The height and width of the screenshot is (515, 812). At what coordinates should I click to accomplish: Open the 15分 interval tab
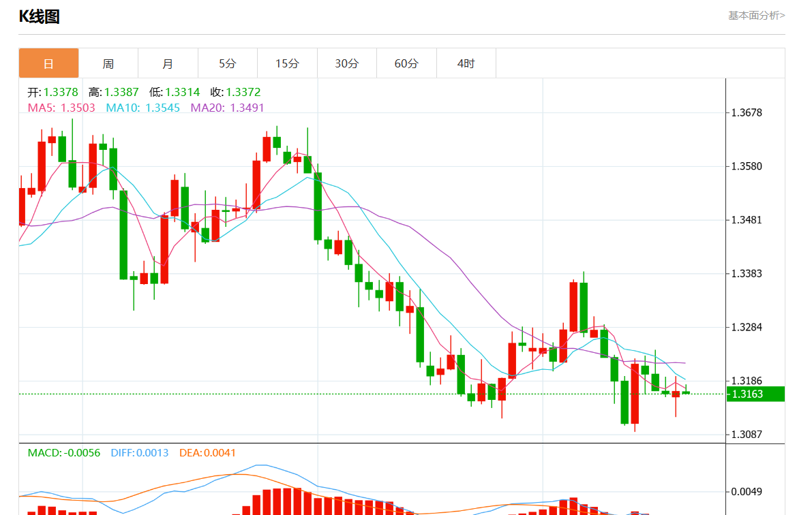coord(288,63)
